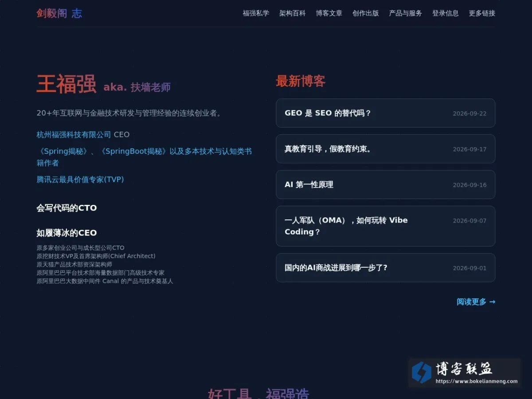Screen dimensions: 532x399
Task: Click the tagline starting 20+年互联网与金融技术
Action: [x=129, y=113]
